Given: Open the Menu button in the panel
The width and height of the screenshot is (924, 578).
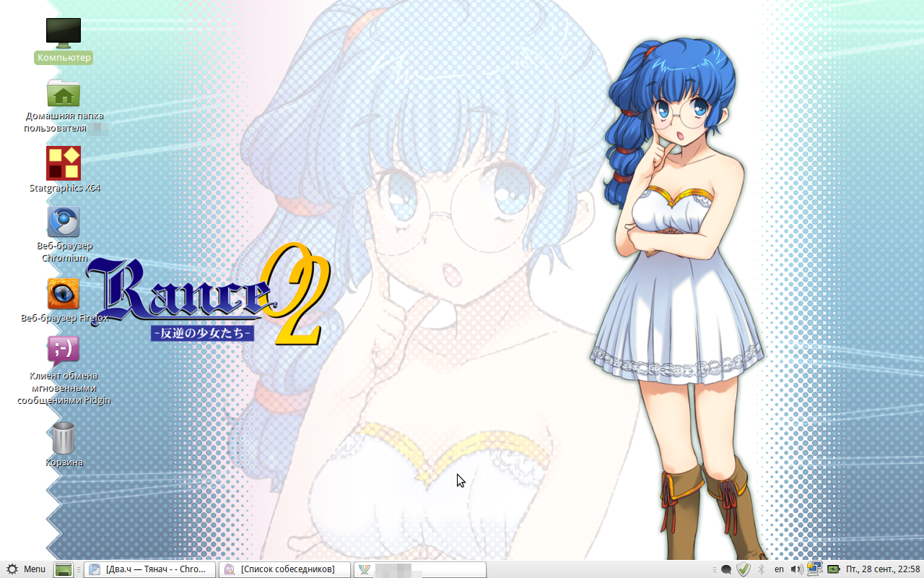Looking at the screenshot, I should (26, 569).
